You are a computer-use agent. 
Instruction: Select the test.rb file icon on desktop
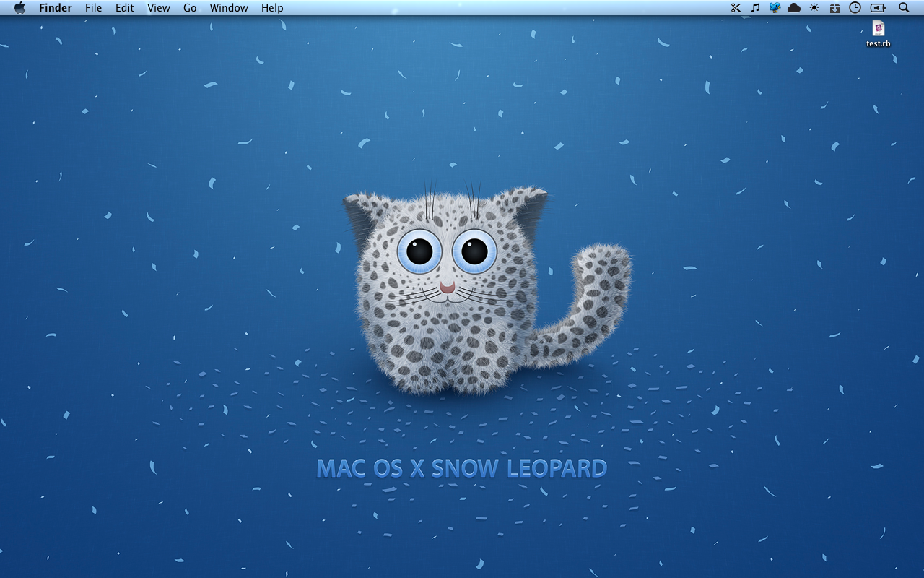coord(879,28)
